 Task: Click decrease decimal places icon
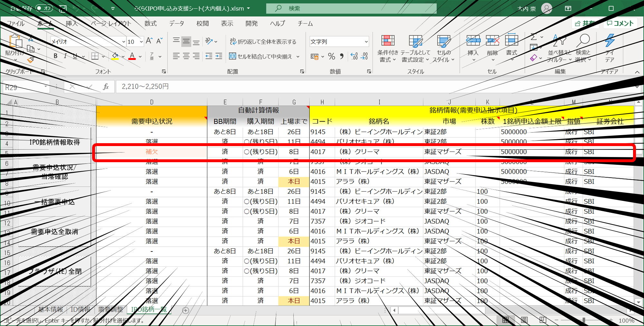(x=364, y=56)
